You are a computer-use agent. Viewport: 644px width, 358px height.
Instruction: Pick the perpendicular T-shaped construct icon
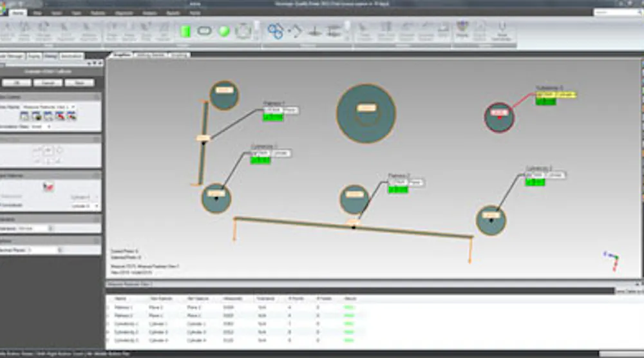pos(315,31)
